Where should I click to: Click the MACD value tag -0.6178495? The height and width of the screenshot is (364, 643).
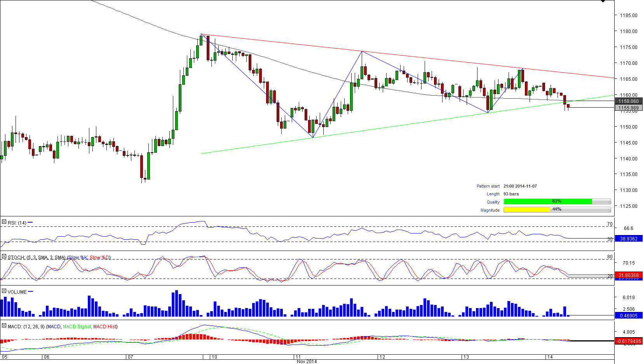[628, 341]
